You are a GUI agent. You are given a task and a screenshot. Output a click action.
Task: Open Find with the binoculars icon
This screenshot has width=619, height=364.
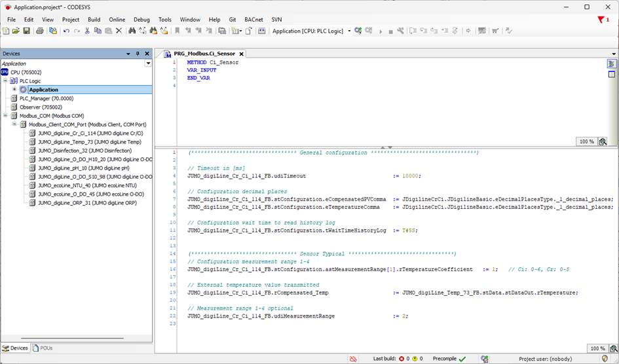132,31
